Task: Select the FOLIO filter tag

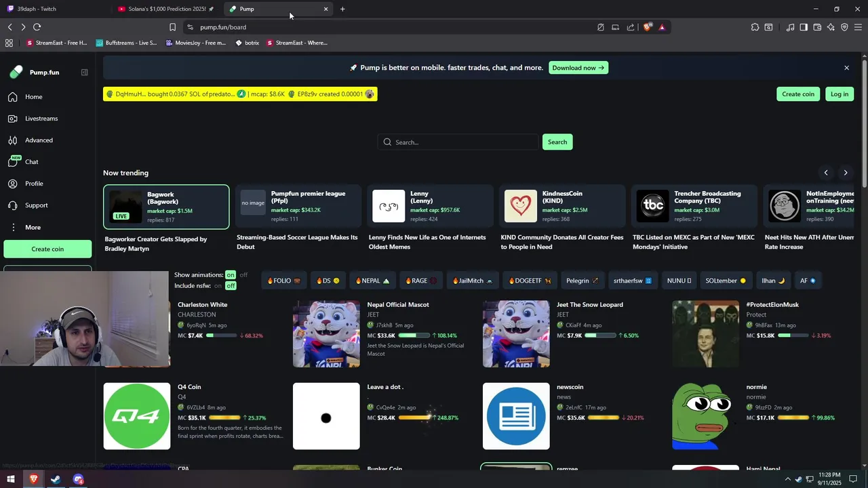Action: coord(284,281)
